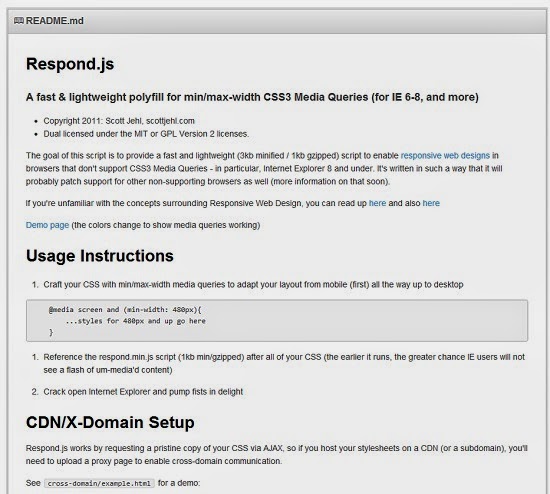Viewport: 550px width, 494px height.
Task: Click the CDN/X-Domain Setup heading
Action: (x=110, y=422)
